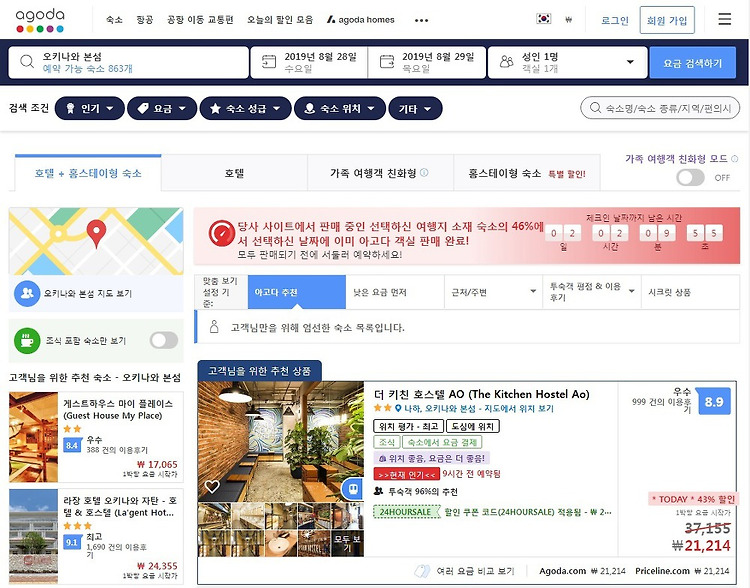Image resolution: width=750 pixels, height=588 pixels.
Task: Open agoda homes menu item
Action: [x=361, y=20]
